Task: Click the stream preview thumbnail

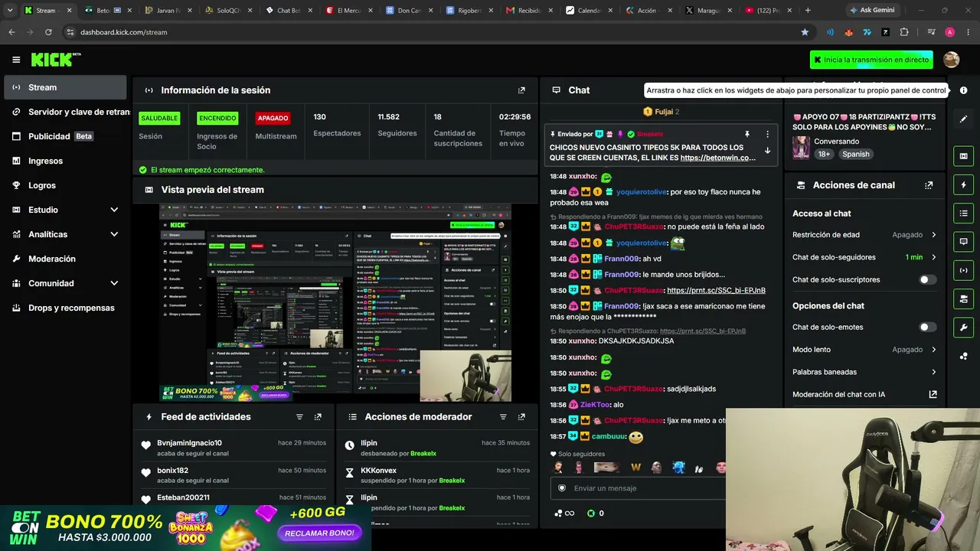Action: pos(335,302)
